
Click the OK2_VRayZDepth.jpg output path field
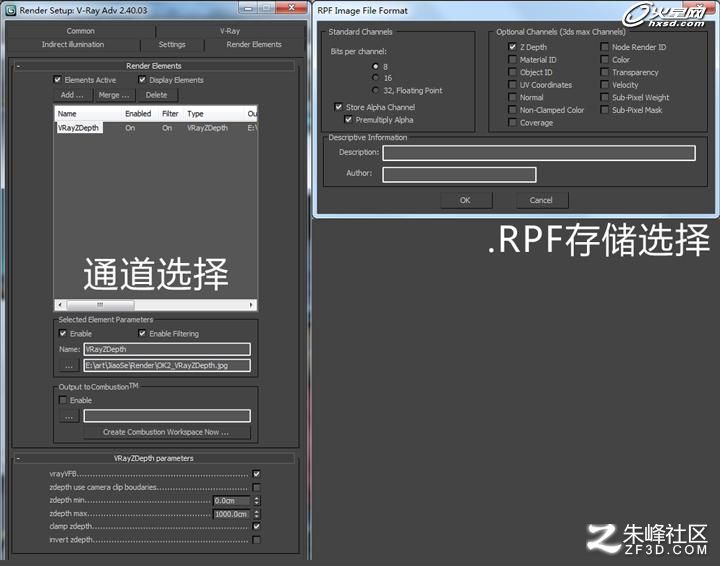167,365
